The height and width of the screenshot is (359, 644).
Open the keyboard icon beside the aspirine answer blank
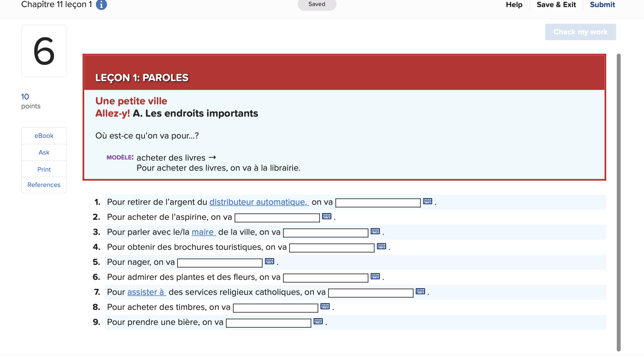coord(327,216)
